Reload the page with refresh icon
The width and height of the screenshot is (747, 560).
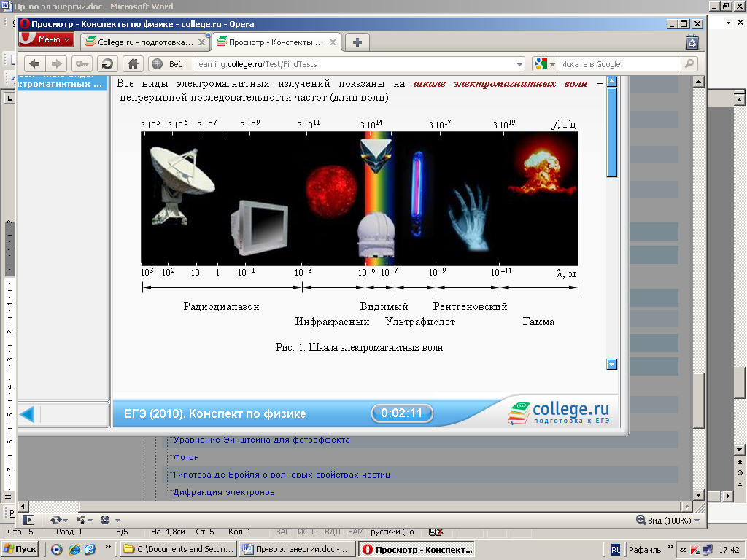pos(108,64)
